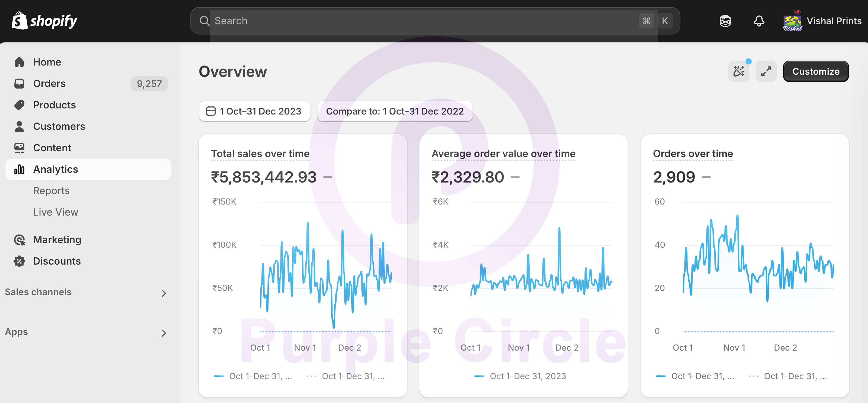This screenshot has width=868, height=403.
Task: Open the notifications bell
Action: tap(759, 21)
